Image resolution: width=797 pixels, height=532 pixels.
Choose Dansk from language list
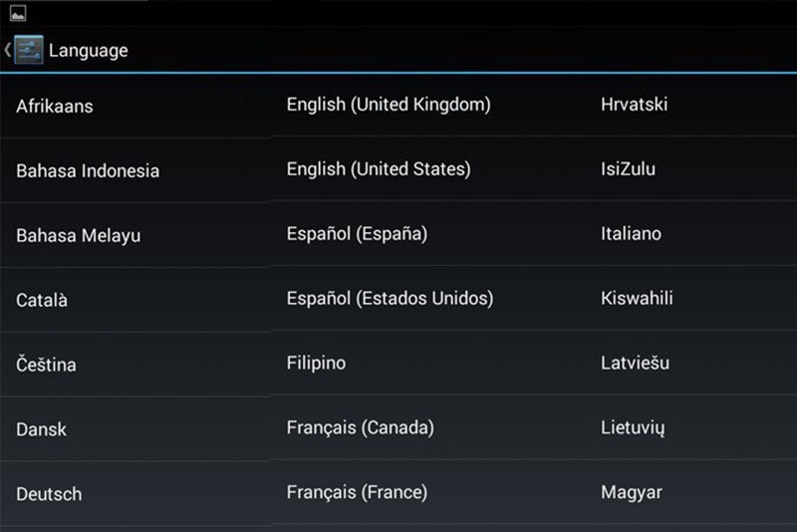tap(42, 429)
